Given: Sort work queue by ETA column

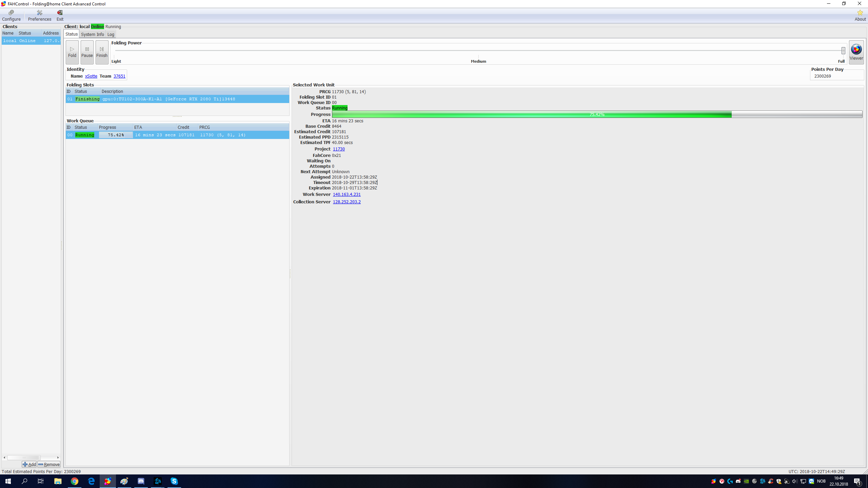Looking at the screenshot, I should (155, 127).
